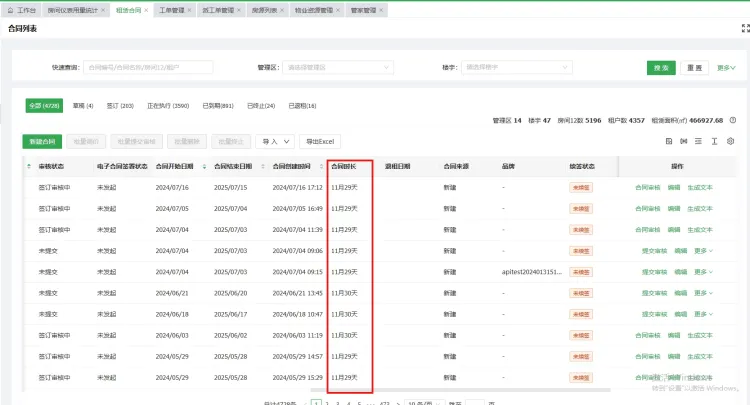Click 编辑 for row created 2024/07/04 11:39
This screenshot has width=750, height=405.
point(674,230)
